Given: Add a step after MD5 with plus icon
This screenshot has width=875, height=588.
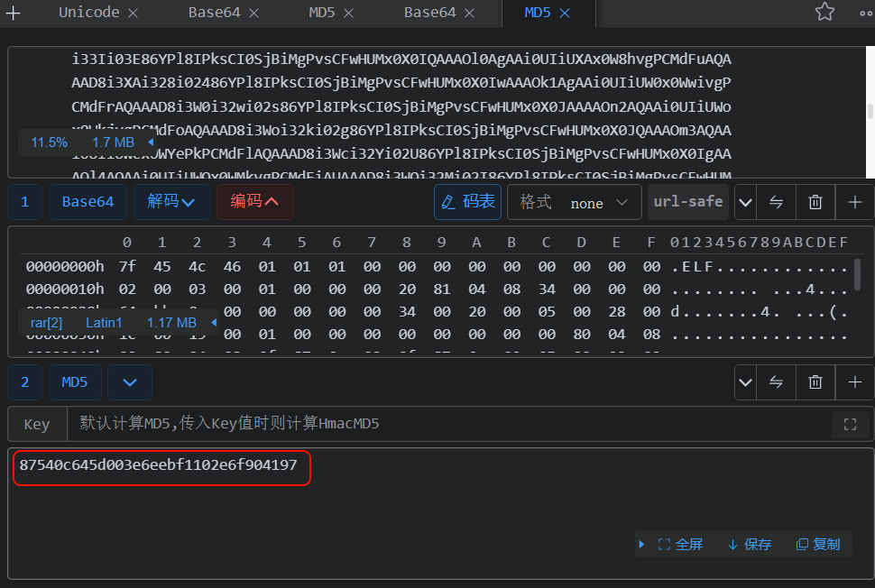Looking at the screenshot, I should [855, 382].
